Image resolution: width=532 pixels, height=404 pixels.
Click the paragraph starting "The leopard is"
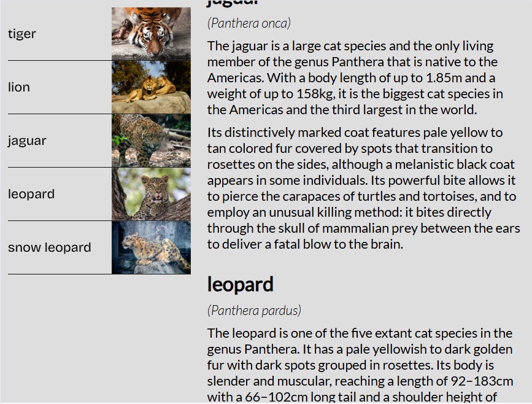coord(360,365)
